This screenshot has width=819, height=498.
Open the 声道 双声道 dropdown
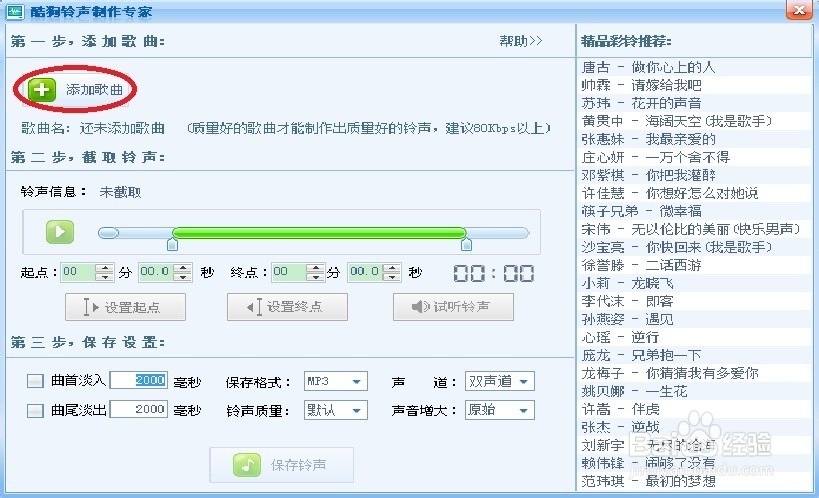[x=500, y=381]
